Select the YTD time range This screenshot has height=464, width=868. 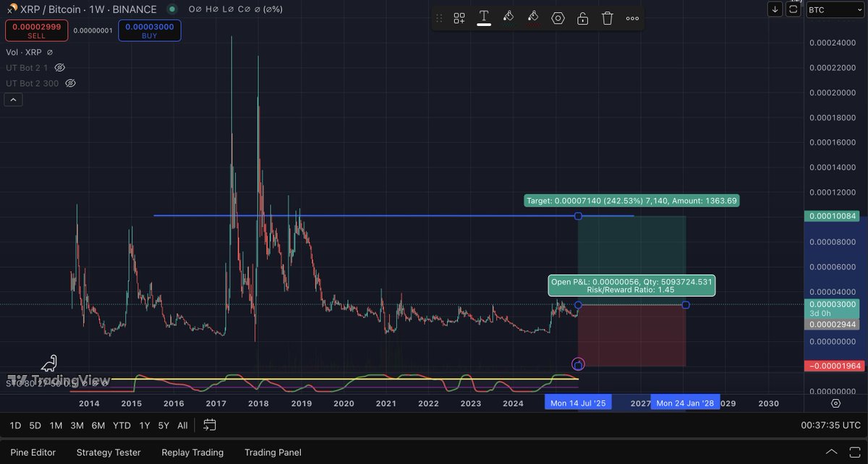tap(122, 425)
